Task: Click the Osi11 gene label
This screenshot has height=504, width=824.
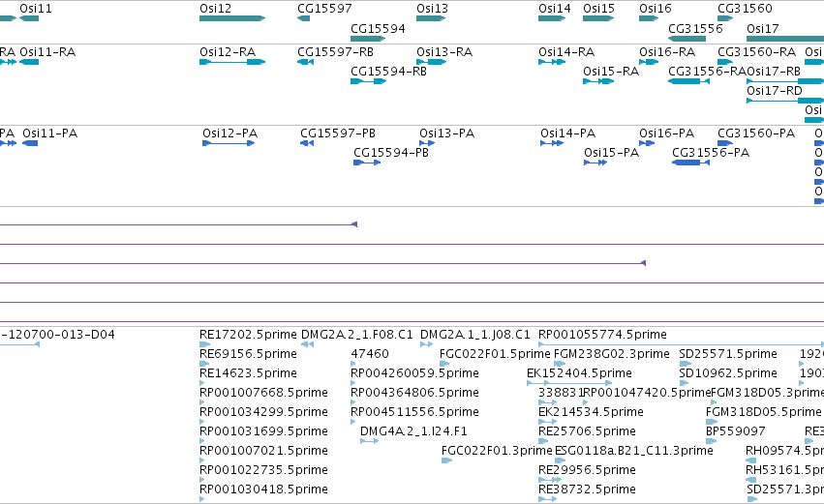Action: point(36,9)
